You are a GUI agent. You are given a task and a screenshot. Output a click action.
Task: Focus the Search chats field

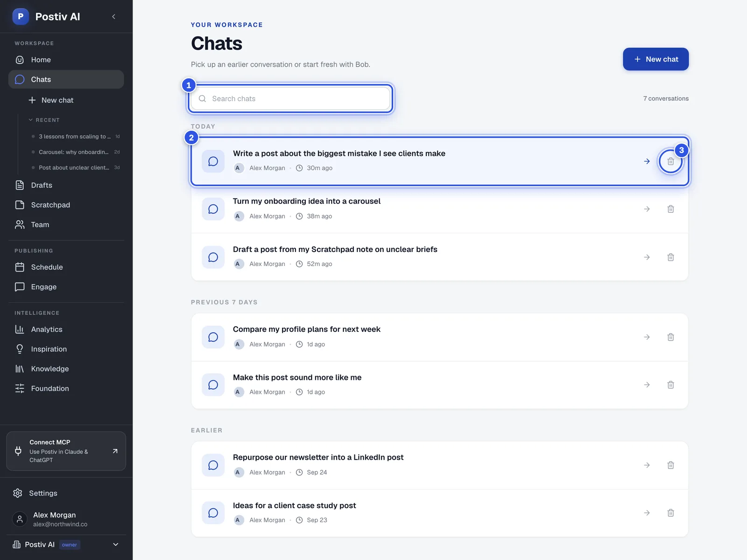click(x=290, y=98)
